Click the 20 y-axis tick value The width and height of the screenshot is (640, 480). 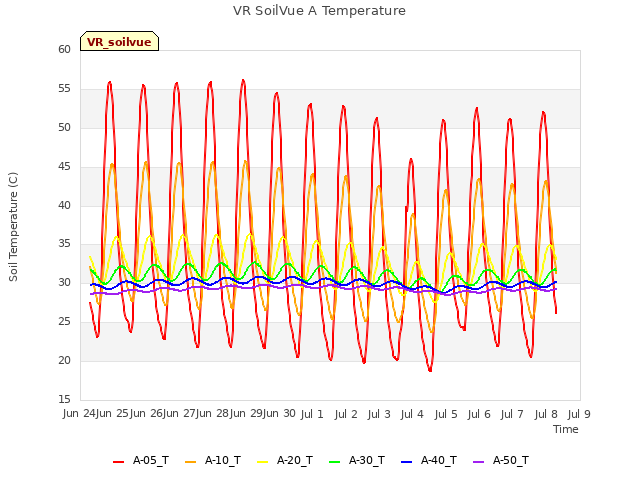(x=64, y=360)
